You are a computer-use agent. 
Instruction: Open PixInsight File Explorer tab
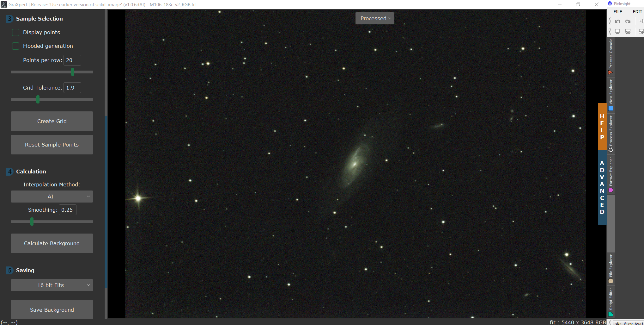pos(611,269)
